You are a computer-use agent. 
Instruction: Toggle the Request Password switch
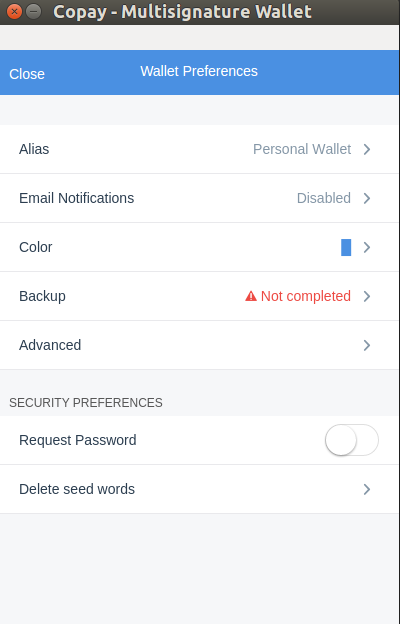[352, 440]
